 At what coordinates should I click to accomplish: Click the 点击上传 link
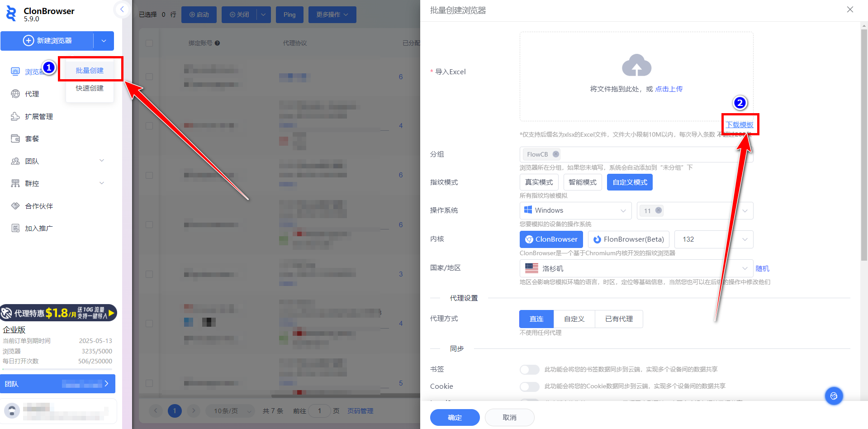click(669, 89)
